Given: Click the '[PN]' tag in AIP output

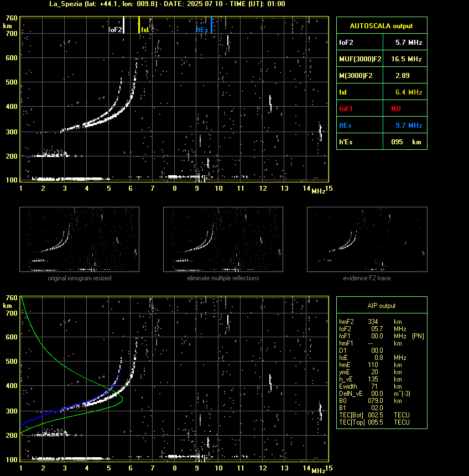Looking at the screenshot, I should coord(418,336).
